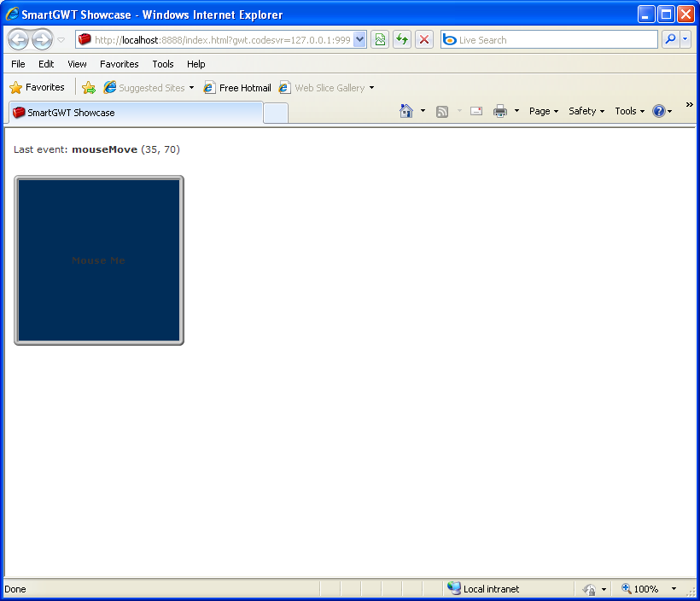The height and width of the screenshot is (601, 700).
Task: Click Internet Explorer title bar icon
Action: click(x=12, y=14)
